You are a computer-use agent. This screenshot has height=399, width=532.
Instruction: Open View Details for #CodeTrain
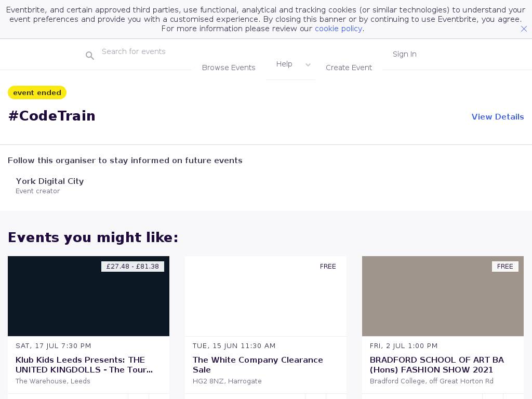click(x=497, y=117)
